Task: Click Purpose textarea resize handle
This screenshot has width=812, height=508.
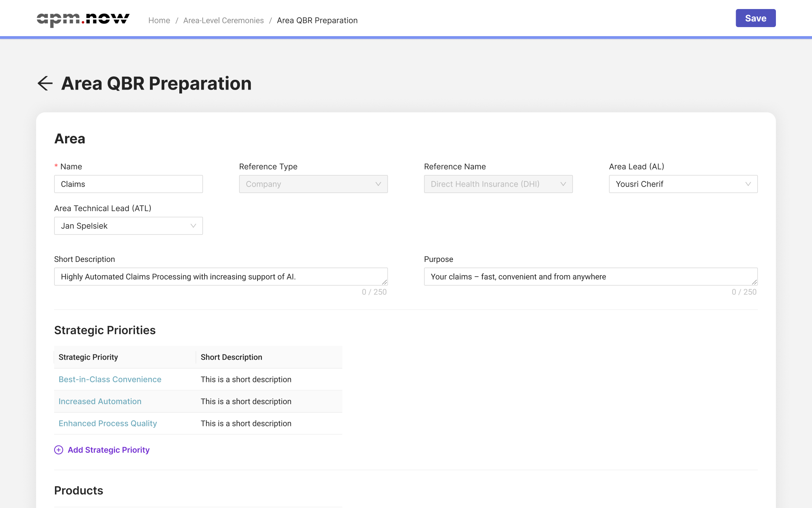Action: 754,282
